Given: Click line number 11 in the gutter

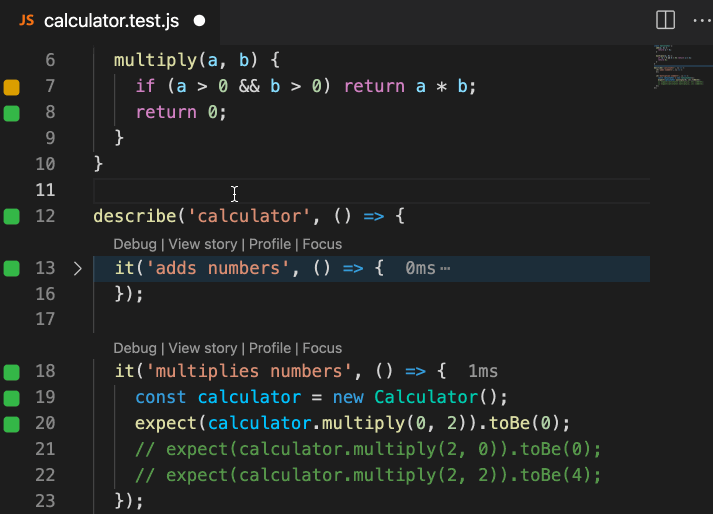Looking at the screenshot, I should (45, 190).
